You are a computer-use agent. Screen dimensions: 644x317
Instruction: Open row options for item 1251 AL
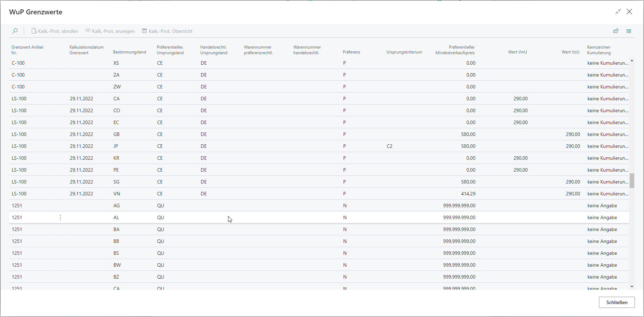pos(60,217)
